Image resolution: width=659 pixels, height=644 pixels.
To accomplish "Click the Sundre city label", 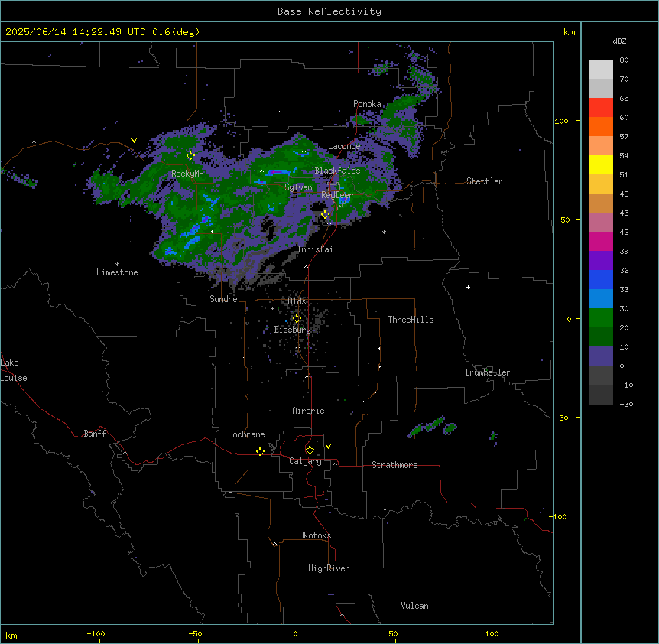I will tap(223, 299).
